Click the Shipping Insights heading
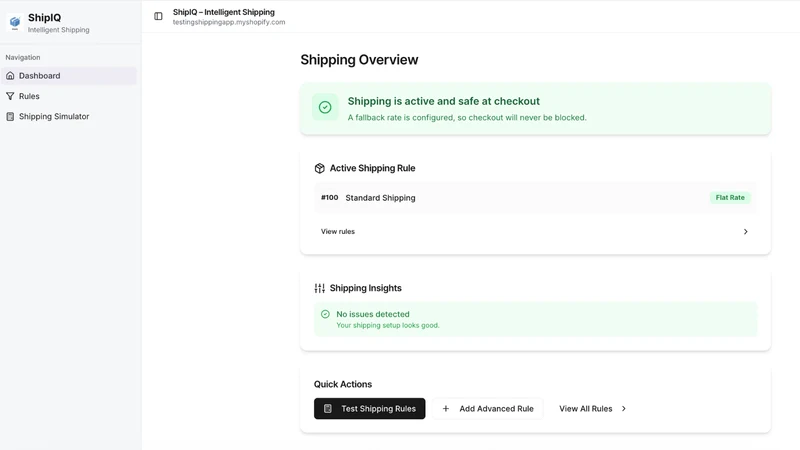This screenshot has height=450, width=800. pos(366,288)
